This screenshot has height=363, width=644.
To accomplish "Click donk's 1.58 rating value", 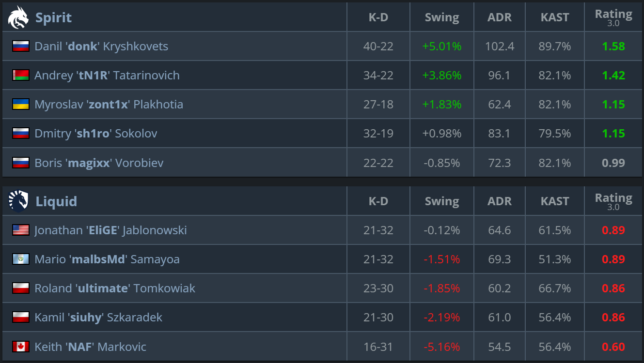I will pos(613,46).
